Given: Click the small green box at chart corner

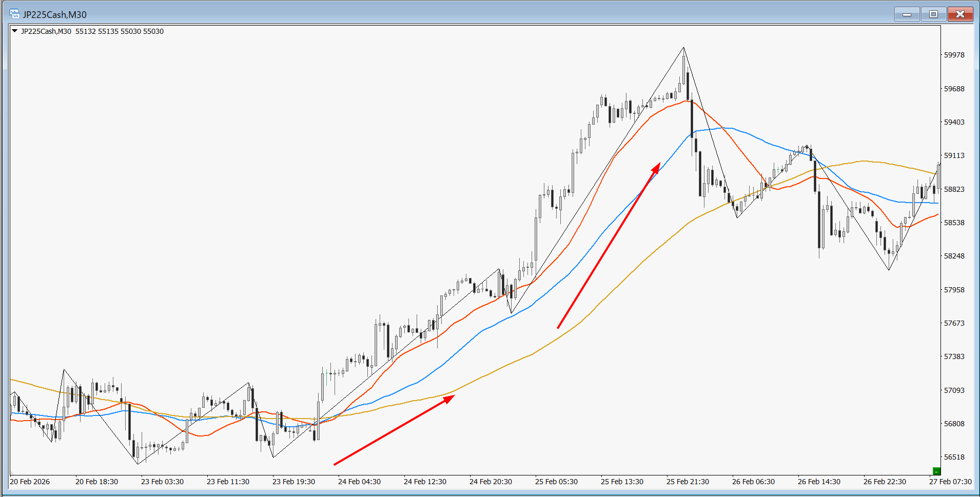Looking at the screenshot, I should tap(936, 471).
